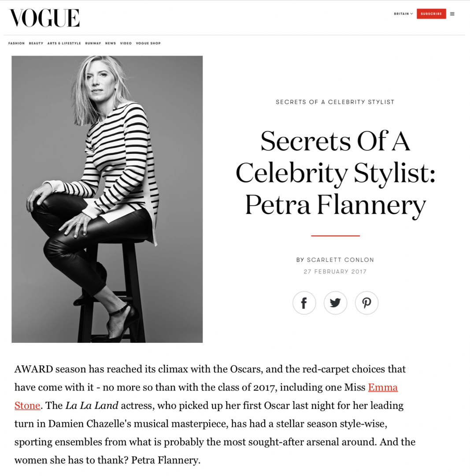Image resolution: width=470 pixels, height=476 pixels.
Task: Go to Arts & Lifestyle section
Action: tap(64, 43)
